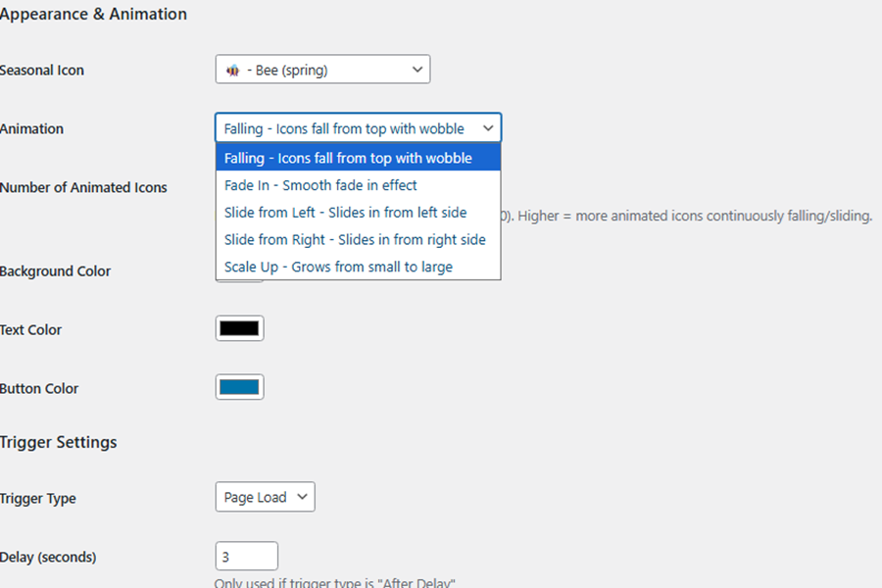Click the Delay (seconds) label
The image size is (882, 588).
[48, 557]
